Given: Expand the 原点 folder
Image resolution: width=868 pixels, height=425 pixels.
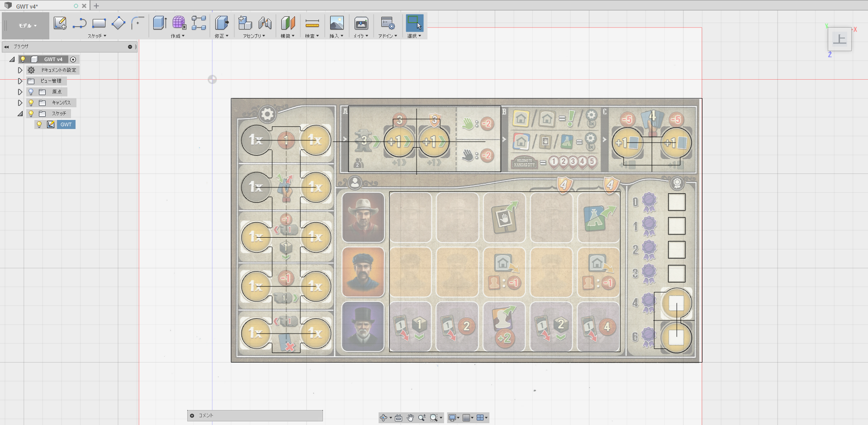Looking at the screenshot, I should (x=20, y=92).
